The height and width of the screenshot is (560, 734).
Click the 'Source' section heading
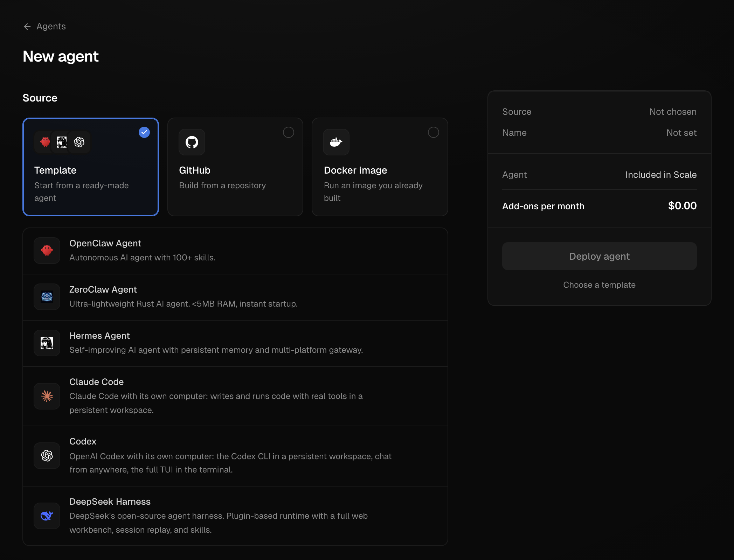pyautogui.click(x=40, y=98)
